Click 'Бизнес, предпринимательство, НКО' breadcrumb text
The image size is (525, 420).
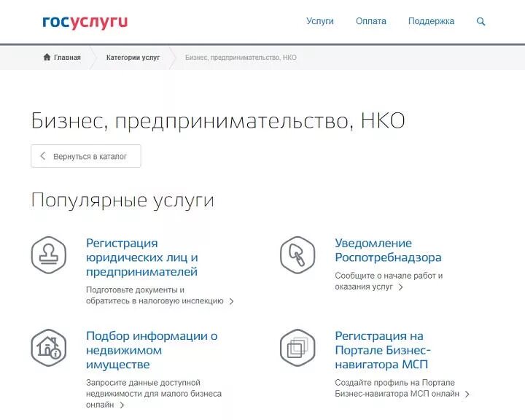coord(241,58)
